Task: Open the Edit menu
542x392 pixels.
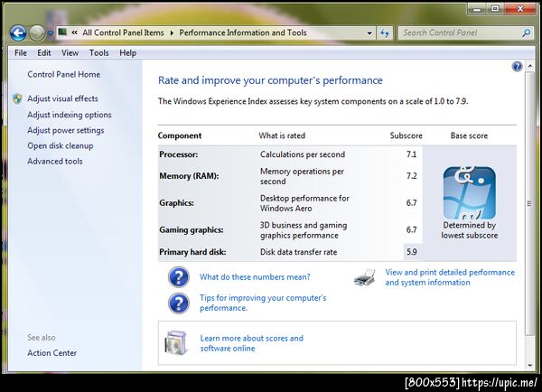Action: [x=44, y=53]
